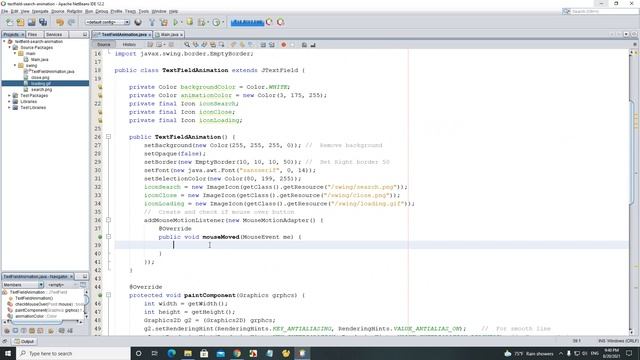This screenshot has width=640, height=360.
Task: Select loading.gif in project tree
Action: 40,83
